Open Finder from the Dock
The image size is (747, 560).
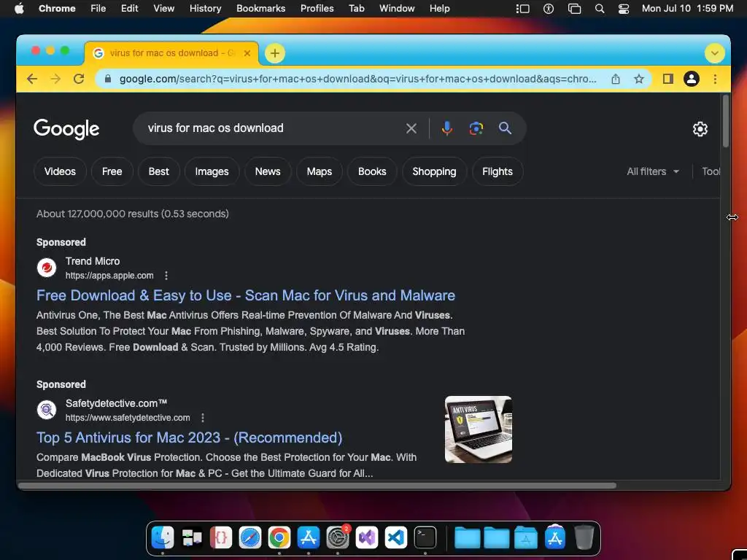pyautogui.click(x=163, y=537)
